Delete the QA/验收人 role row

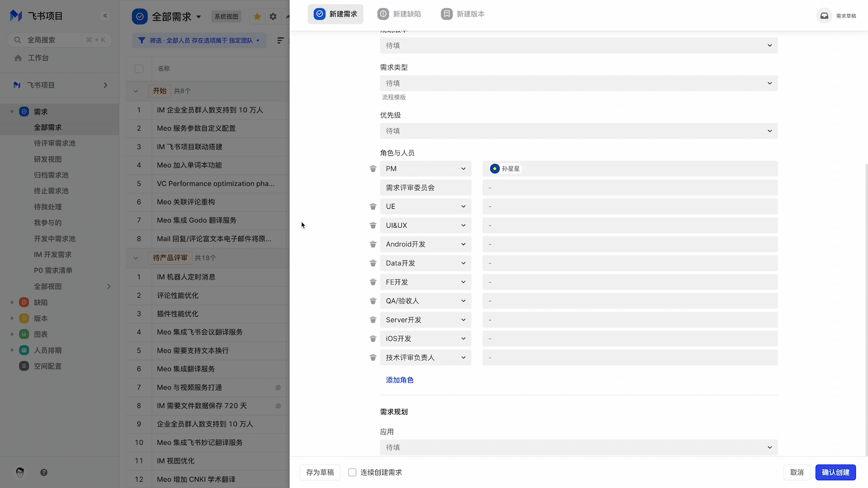coord(373,301)
